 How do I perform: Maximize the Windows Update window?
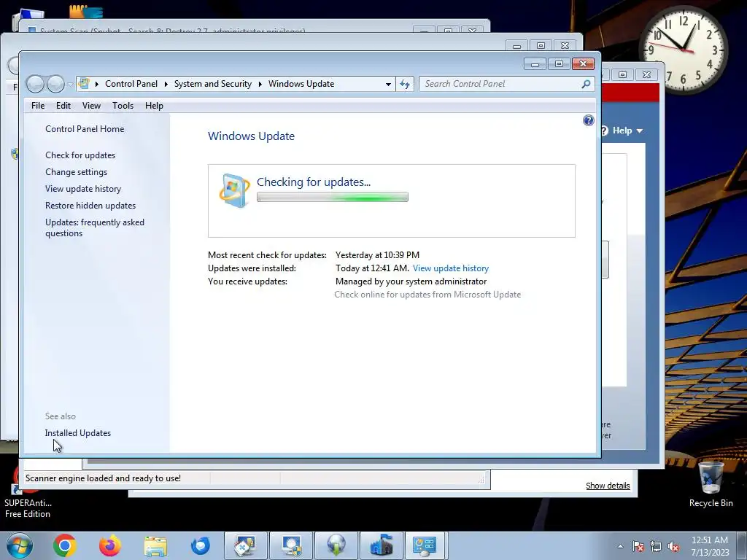tap(559, 64)
